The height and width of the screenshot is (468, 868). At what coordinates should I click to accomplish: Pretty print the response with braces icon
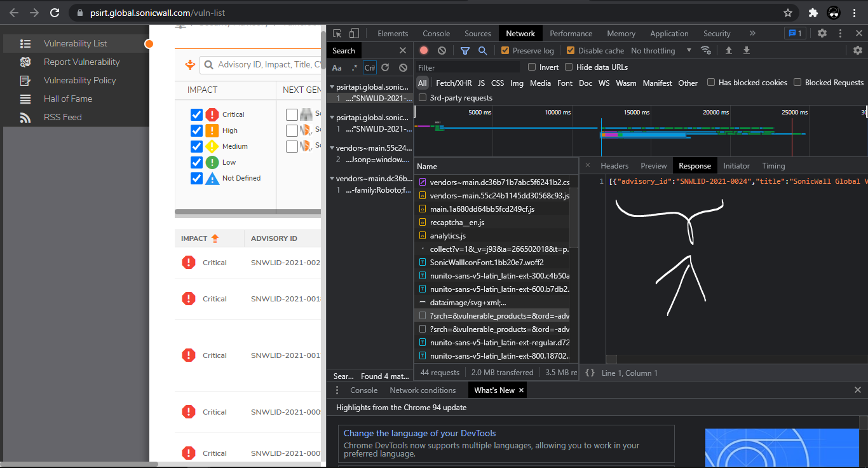590,373
